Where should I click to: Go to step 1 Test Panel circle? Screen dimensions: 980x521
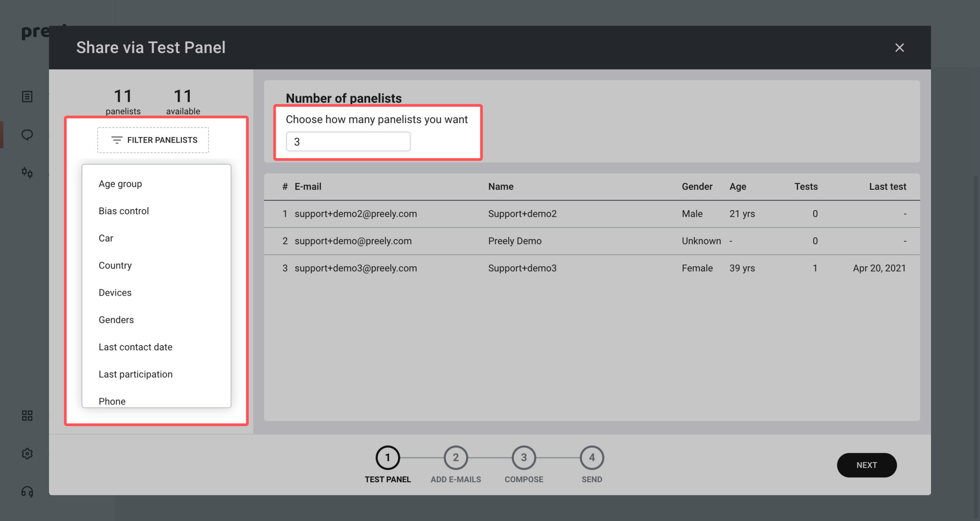pos(387,458)
